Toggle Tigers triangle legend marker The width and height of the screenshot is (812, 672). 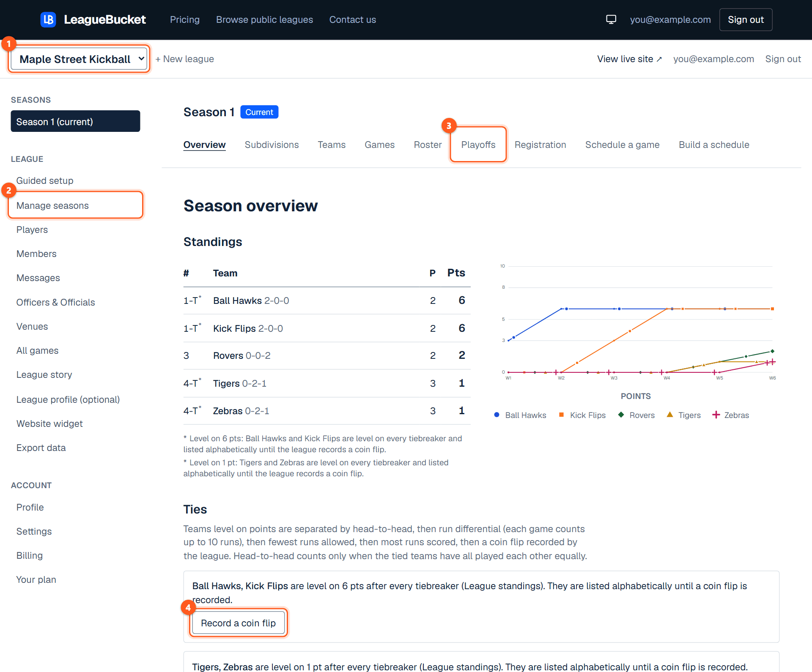tap(670, 415)
